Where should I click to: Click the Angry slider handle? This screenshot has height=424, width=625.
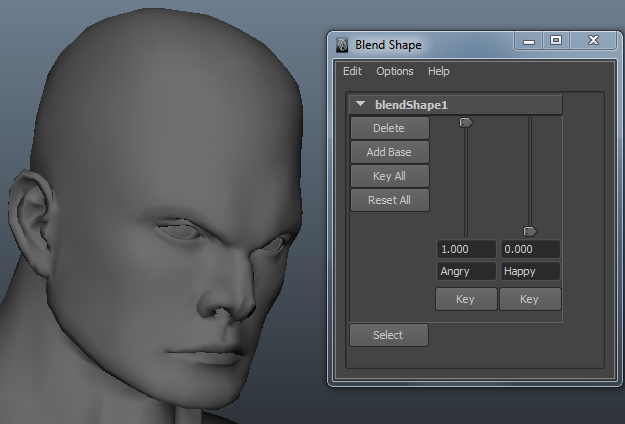pos(465,122)
